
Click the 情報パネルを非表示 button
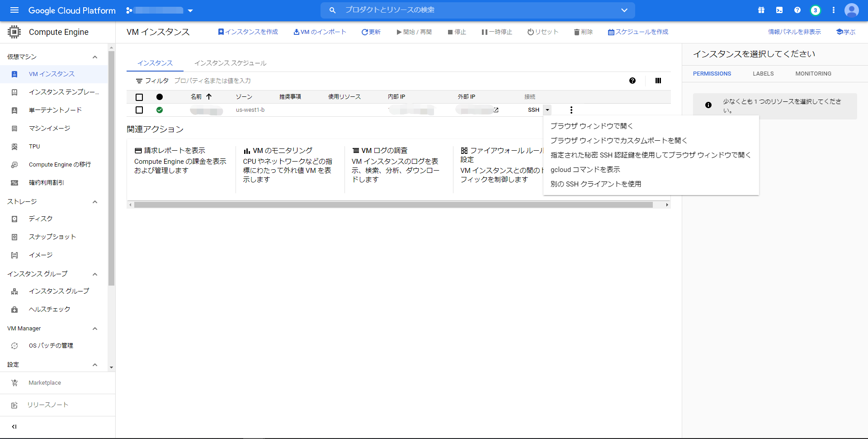(794, 32)
